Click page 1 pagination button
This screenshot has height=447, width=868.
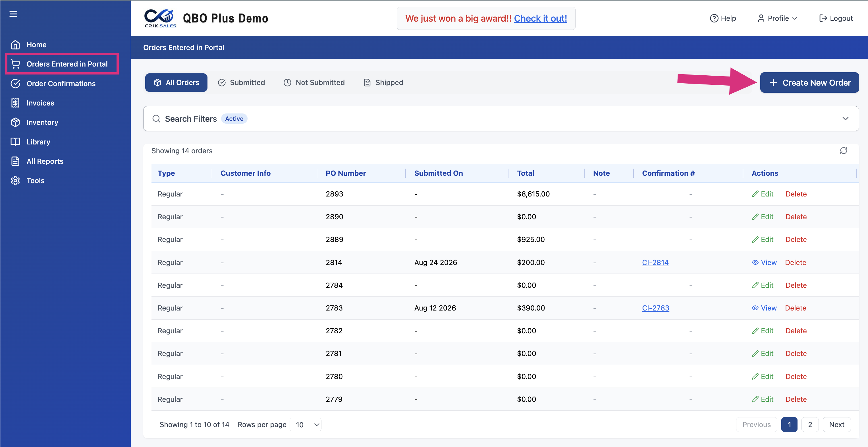point(789,425)
